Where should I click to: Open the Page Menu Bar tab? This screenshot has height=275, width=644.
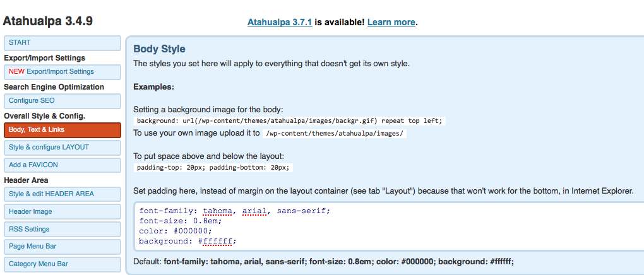tap(63, 247)
